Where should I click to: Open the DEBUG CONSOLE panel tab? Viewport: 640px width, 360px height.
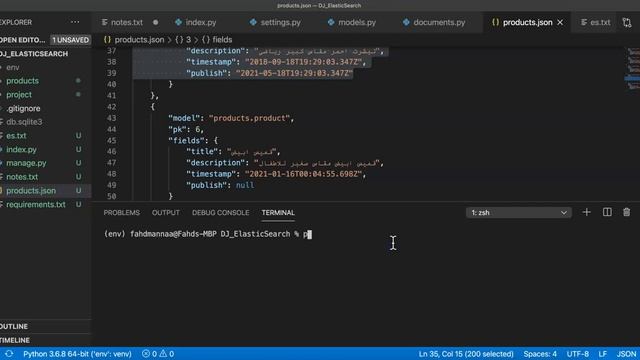(220, 213)
